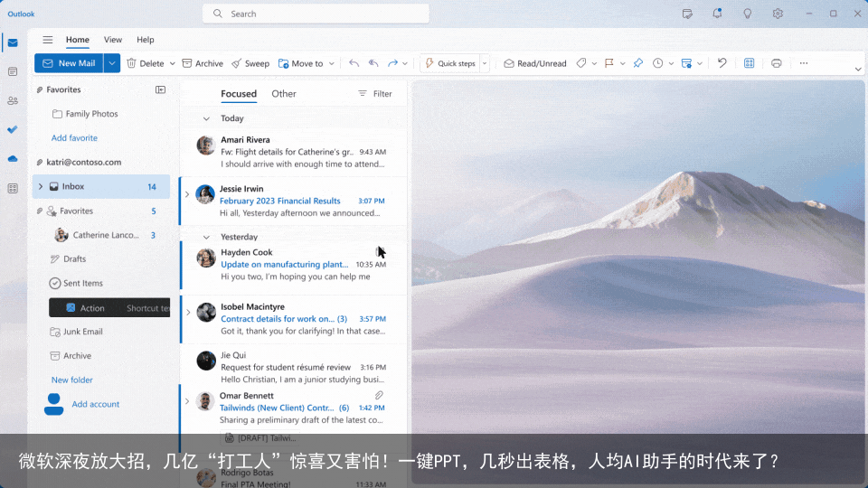The height and width of the screenshot is (488, 868).
Task: Click the Snooze clock icon
Action: point(657,63)
